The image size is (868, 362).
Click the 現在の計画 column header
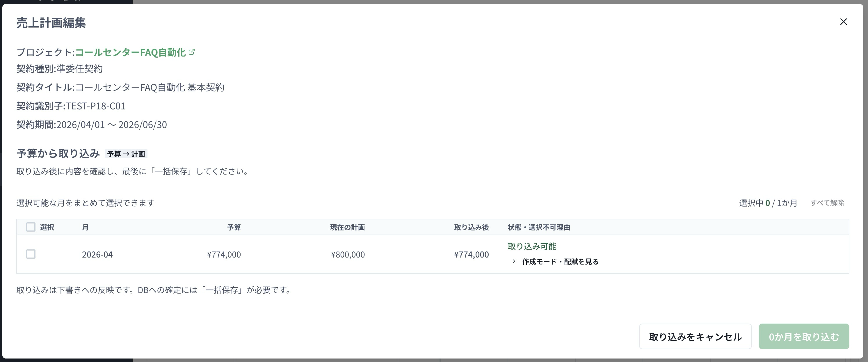coord(347,228)
